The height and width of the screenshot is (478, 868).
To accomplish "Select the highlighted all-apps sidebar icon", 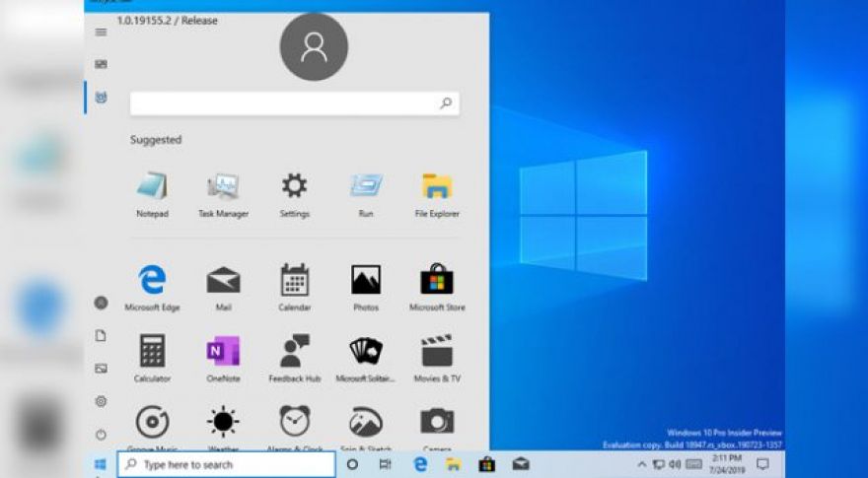I will tap(101, 98).
